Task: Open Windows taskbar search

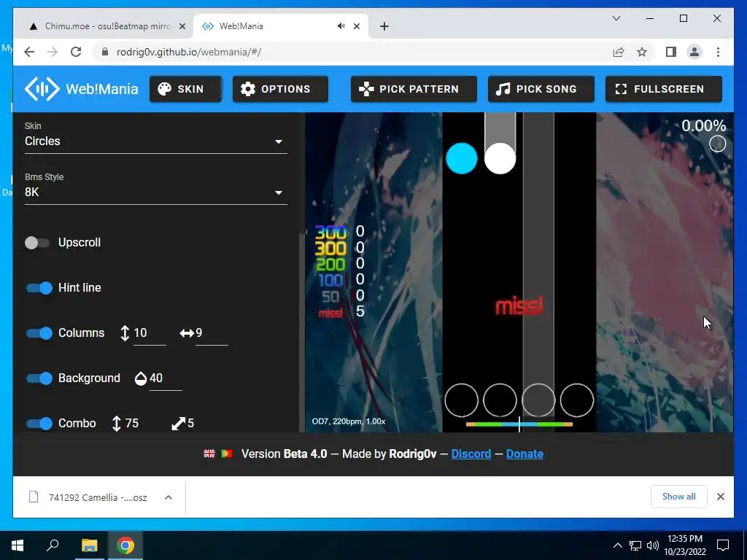Action: pyautogui.click(x=53, y=545)
